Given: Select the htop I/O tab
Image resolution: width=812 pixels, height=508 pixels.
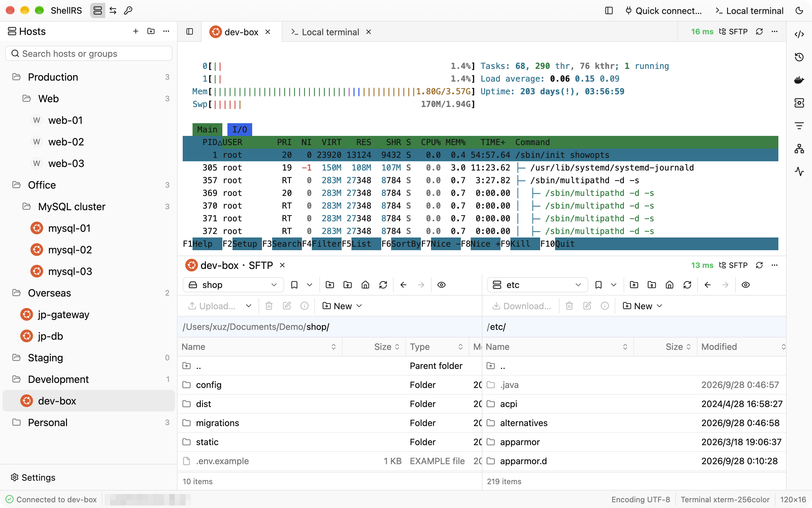Looking at the screenshot, I should click(x=239, y=129).
